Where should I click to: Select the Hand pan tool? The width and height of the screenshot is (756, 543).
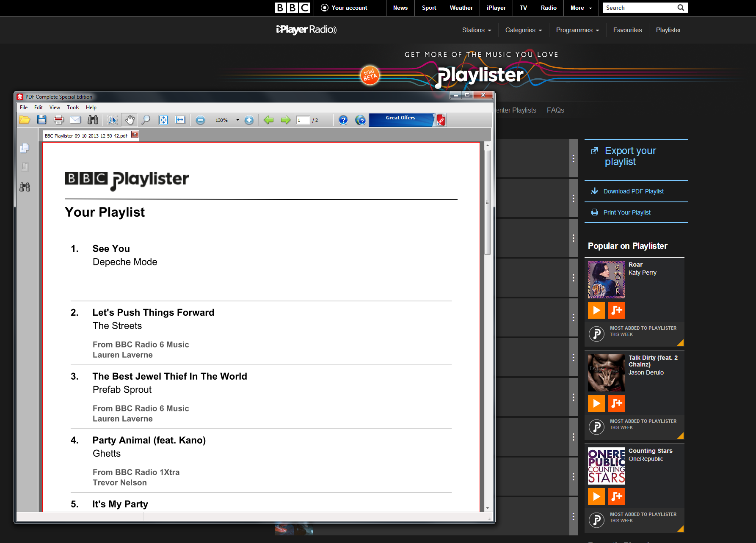(x=130, y=120)
